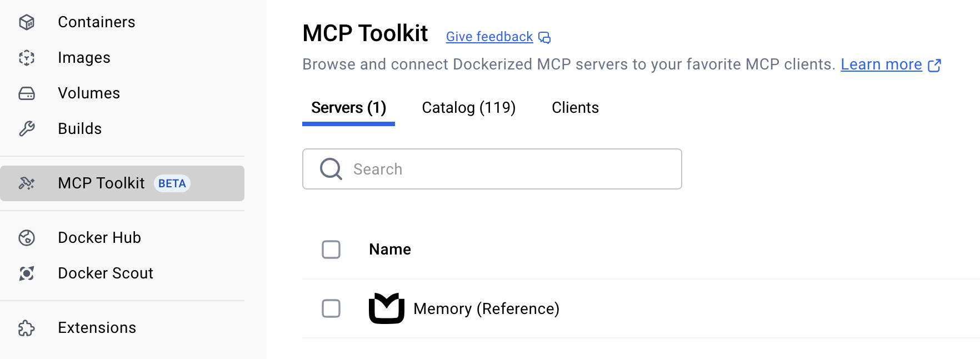
Task: Click the magnifier icon in the search box
Action: (331, 169)
